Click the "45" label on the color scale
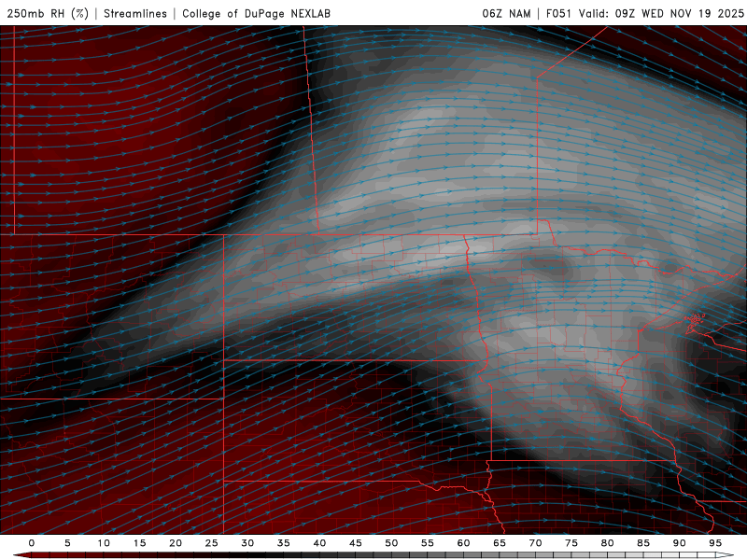This screenshot has width=747, height=560. 356,543
